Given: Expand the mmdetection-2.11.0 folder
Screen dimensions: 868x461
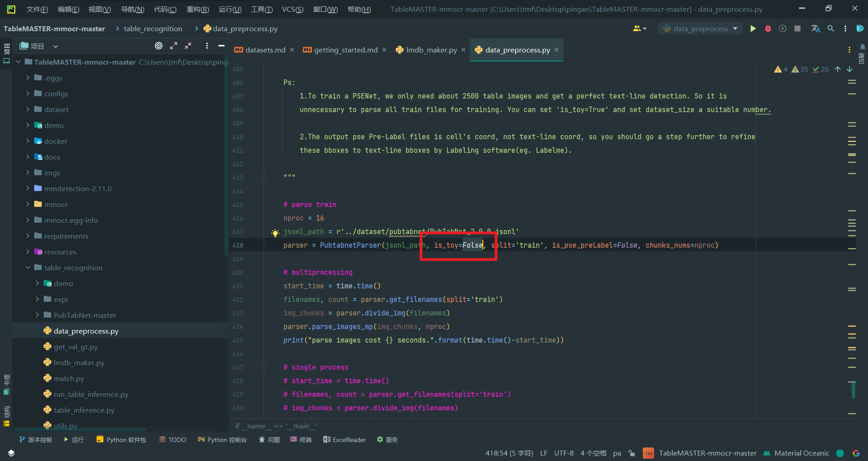Looking at the screenshot, I should [x=28, y=188].
